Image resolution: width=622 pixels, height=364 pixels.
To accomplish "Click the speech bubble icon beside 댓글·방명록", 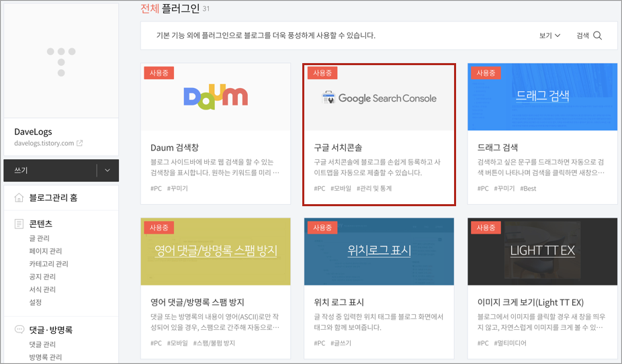I will 19,330.
